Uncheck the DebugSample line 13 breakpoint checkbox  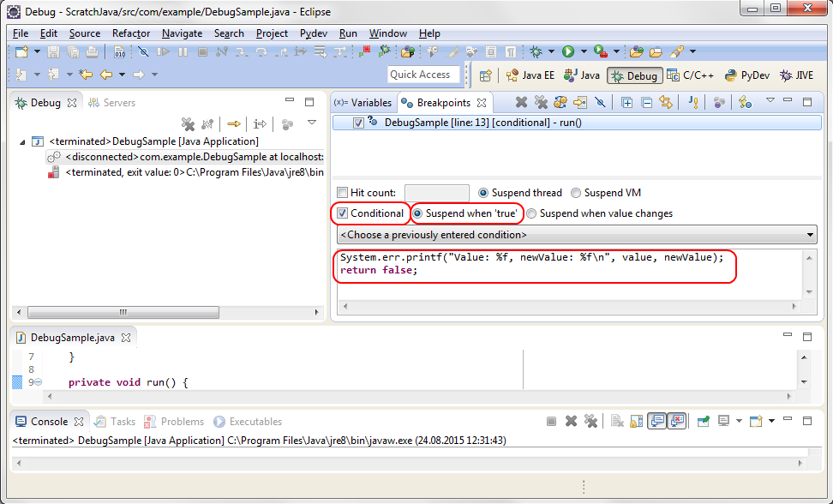(358, 123)
